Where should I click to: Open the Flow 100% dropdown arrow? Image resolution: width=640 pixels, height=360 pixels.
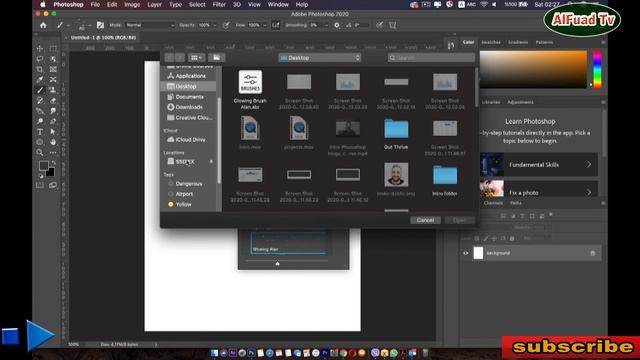point(264,25)
